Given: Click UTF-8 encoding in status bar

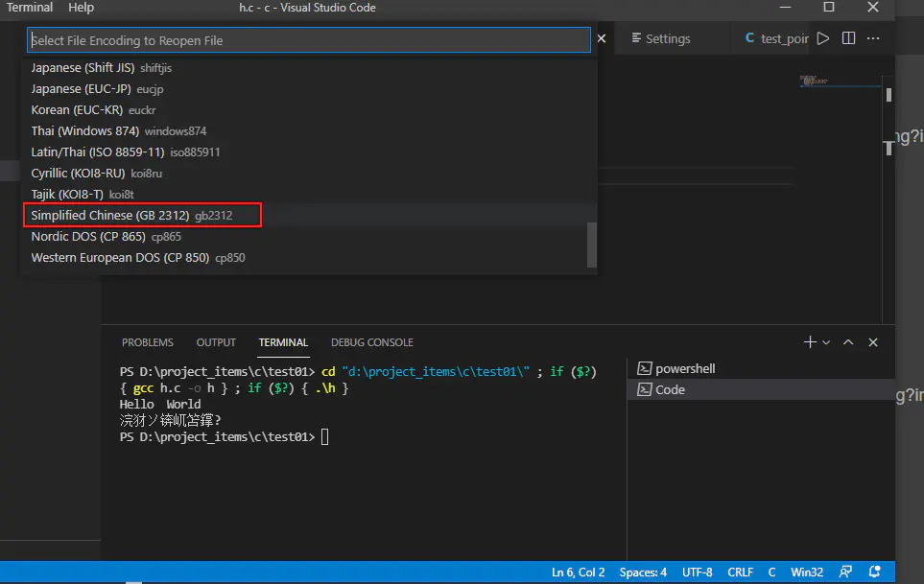Looking at the screenshot, I should 698,572.
